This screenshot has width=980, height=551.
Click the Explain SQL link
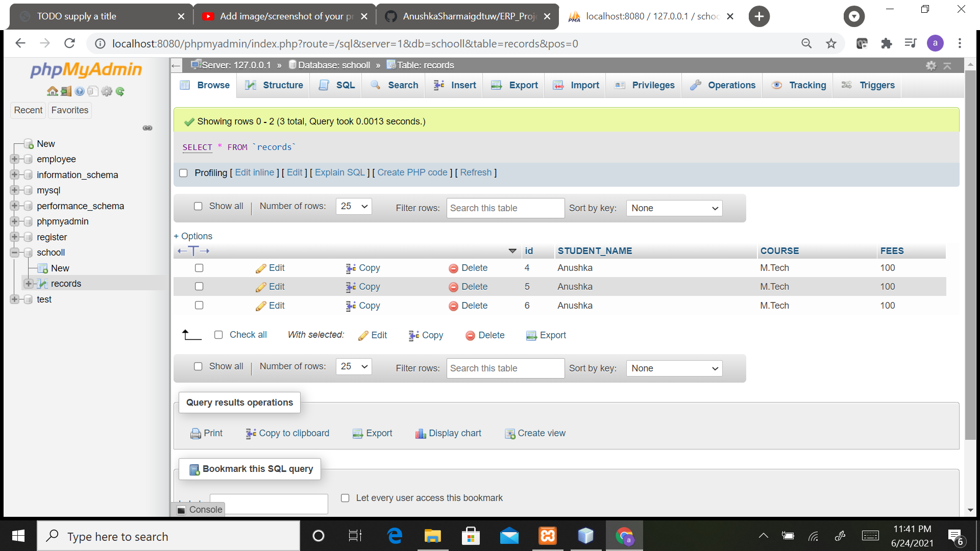click(340, 172)
